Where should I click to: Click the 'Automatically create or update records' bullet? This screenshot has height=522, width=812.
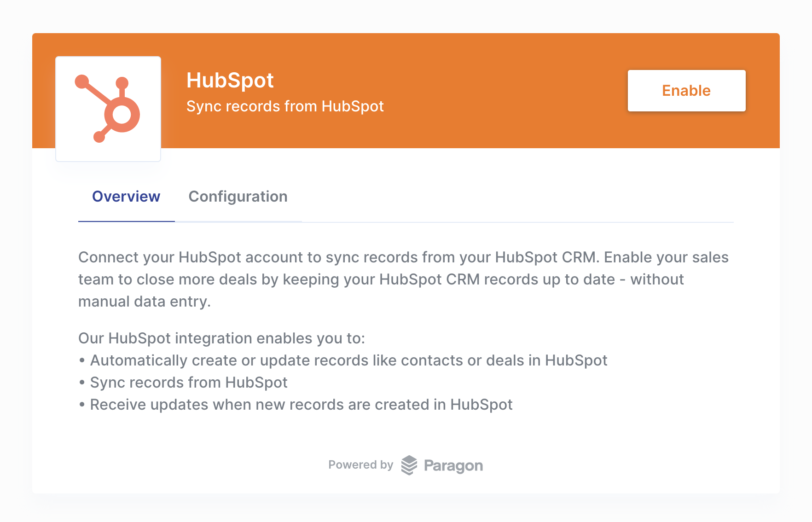click(x=343, y=360)
